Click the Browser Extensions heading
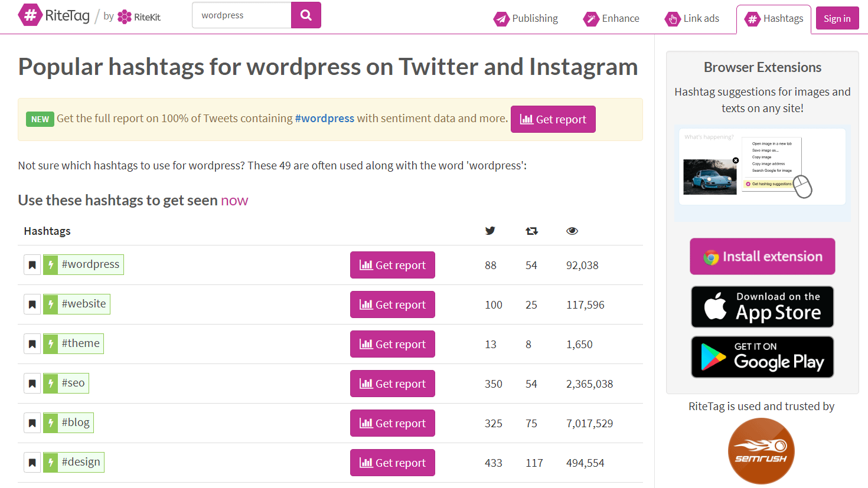868x488 pixels. 762,67
